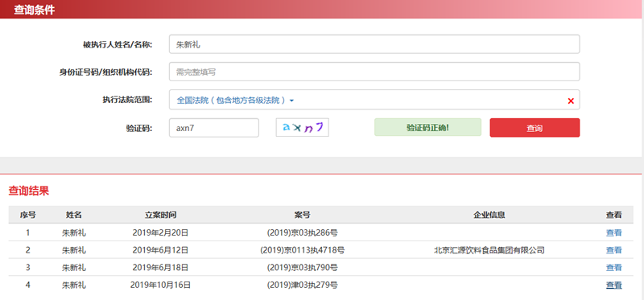
Task: Expand the 全国法院 court range dropdown
Action: click(374, 100)
